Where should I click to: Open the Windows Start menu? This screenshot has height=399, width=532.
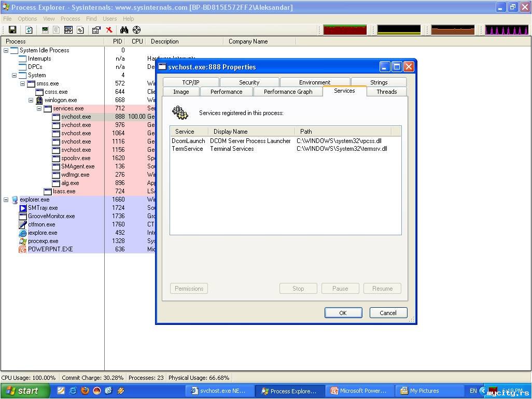(25, 391)
